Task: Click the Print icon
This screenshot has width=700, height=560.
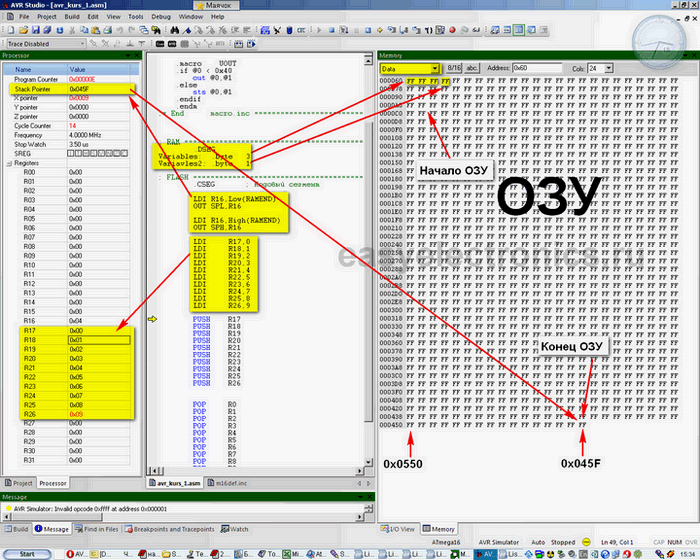Action: tap(108, 30)
